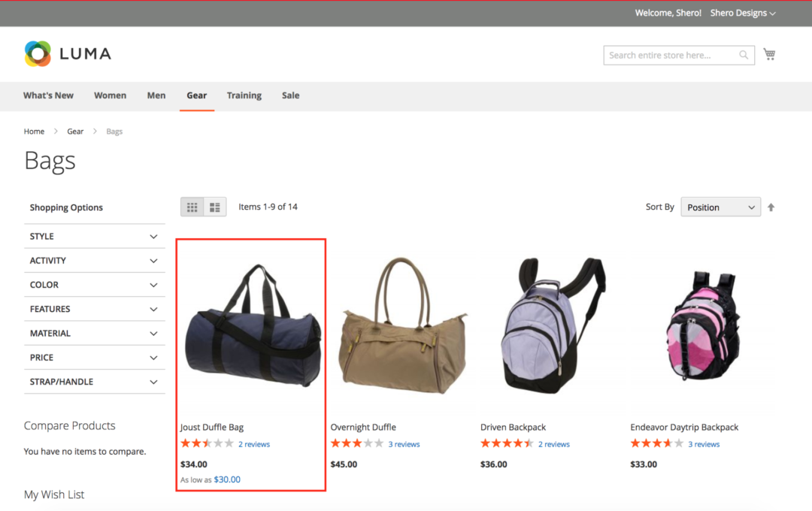This screenshot has width=812, height=511.
Task: Click the Driven Backpack star rating
Action: point(506,443)
